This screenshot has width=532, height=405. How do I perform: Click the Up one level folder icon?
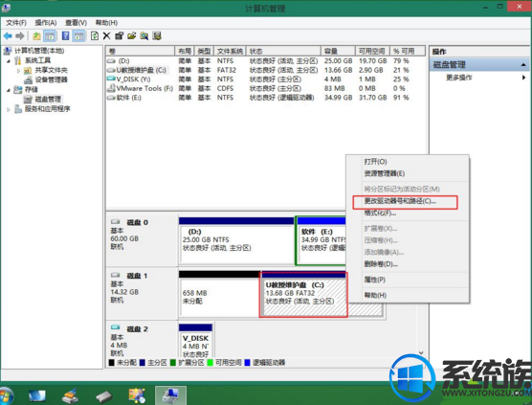36,35
